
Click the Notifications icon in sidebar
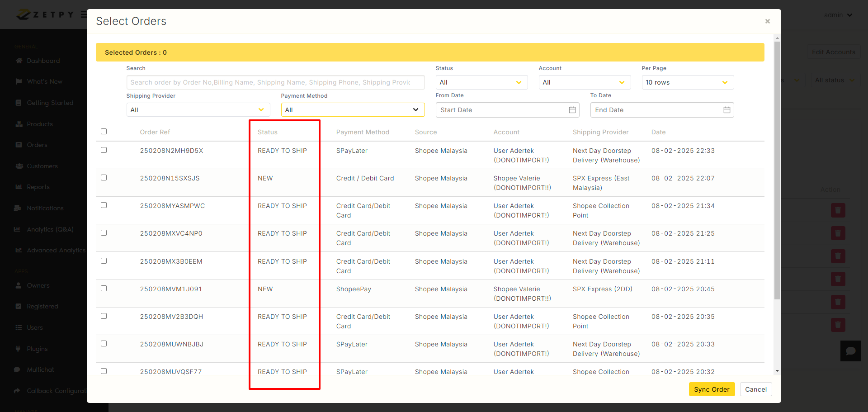tap(18, 208)
